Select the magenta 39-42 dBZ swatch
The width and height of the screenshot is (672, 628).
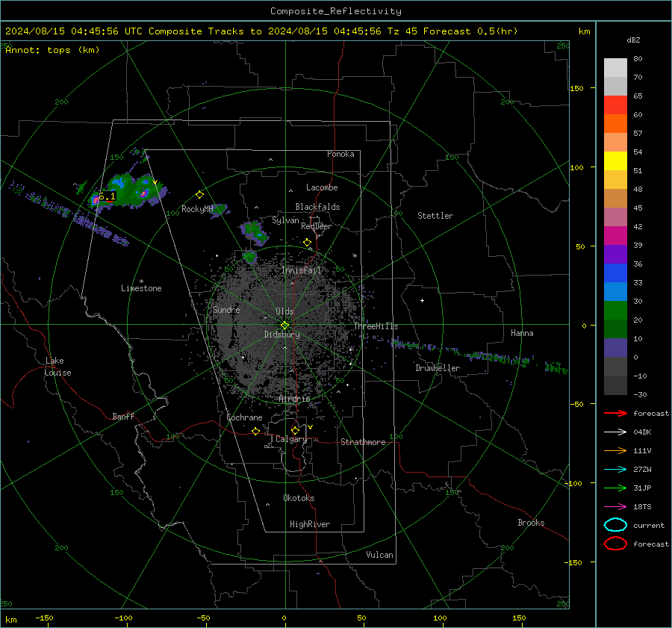615,236
